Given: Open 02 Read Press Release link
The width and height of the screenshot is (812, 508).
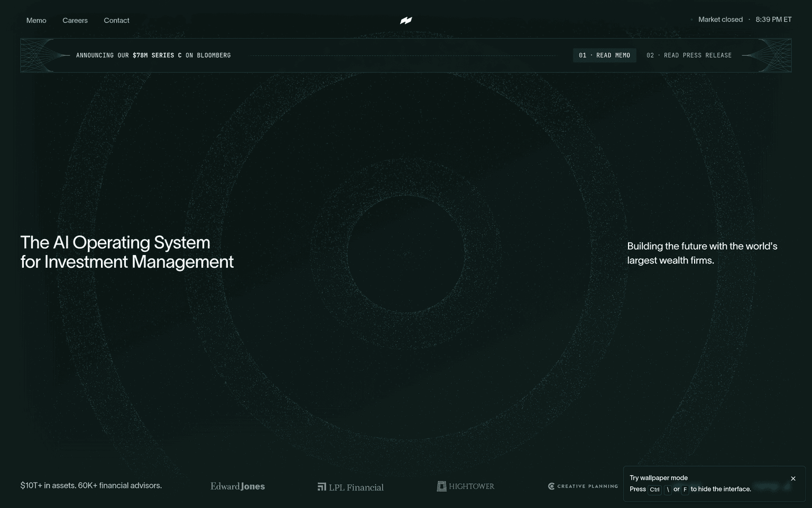Looking at the screenshot, I should click(x=689, y=55).
